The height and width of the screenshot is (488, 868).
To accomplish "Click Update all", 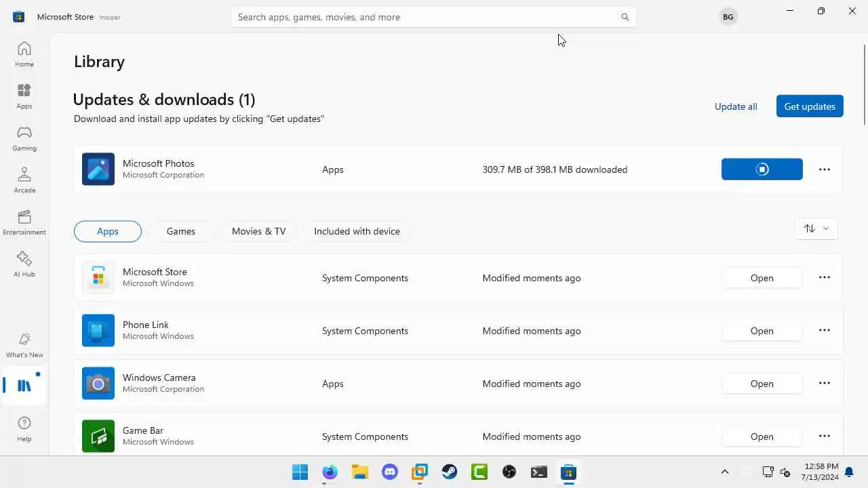I will pos(736,106).
